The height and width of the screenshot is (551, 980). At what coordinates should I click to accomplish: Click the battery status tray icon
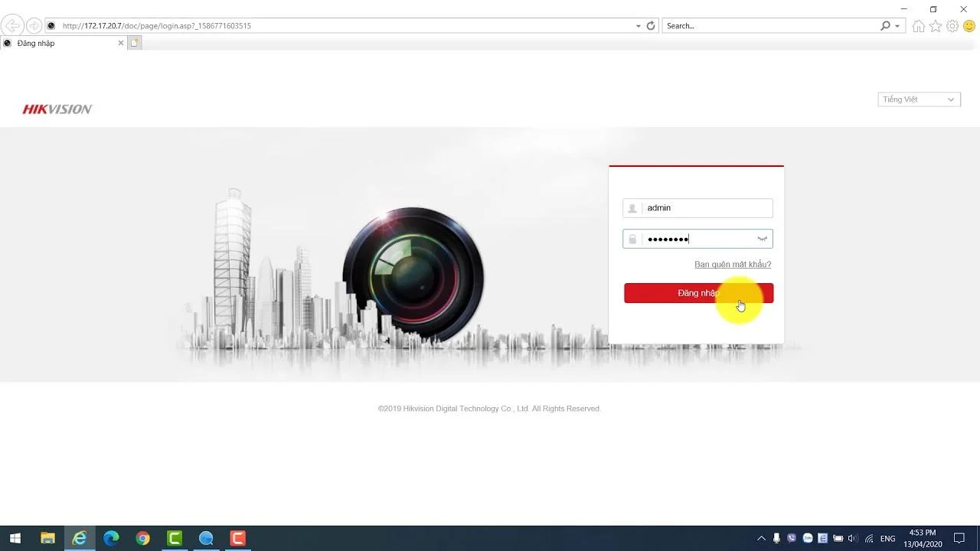coord(838,539)
